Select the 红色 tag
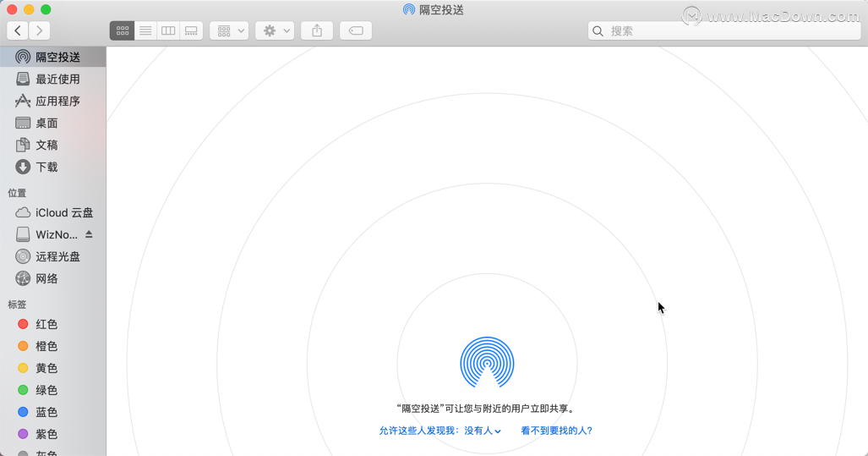 pos(53,324)
